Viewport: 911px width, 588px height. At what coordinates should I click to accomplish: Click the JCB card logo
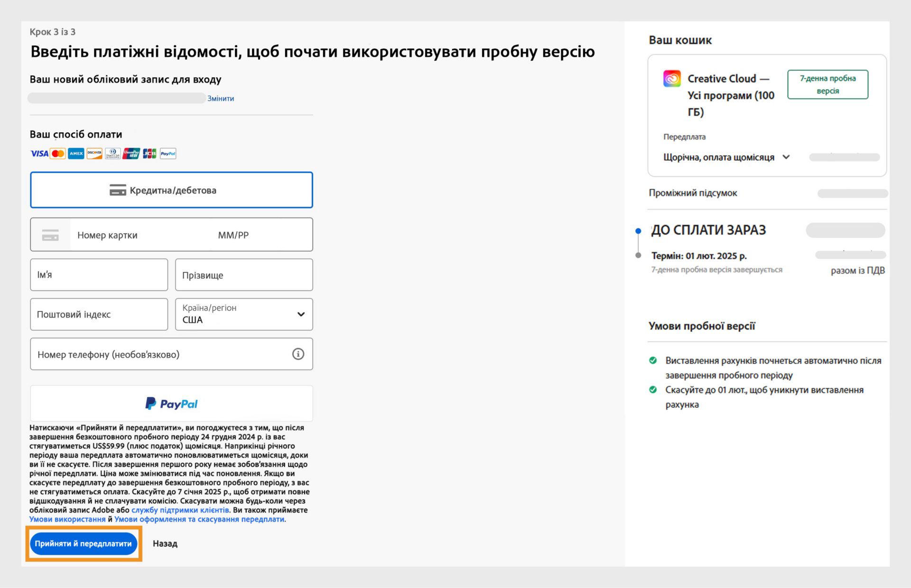click(x=149, y=154)
